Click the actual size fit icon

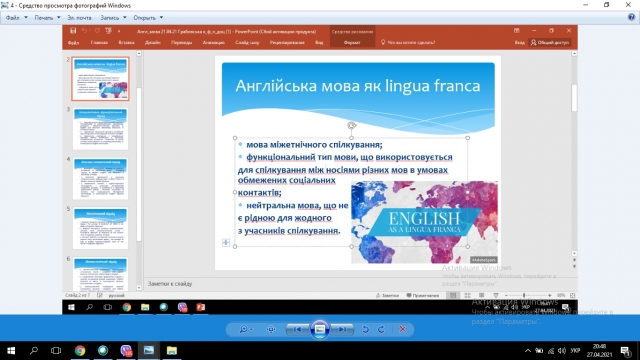click(x=271, y=329)
